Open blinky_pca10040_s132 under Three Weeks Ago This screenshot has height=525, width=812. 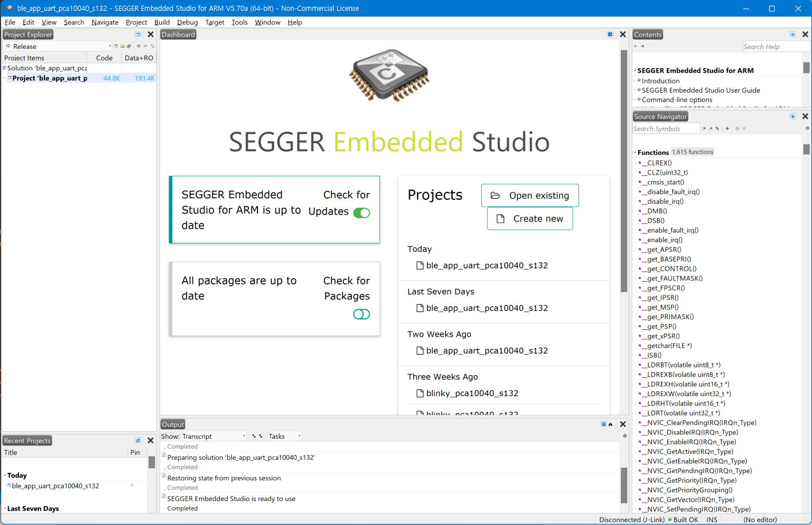(467, 393)
